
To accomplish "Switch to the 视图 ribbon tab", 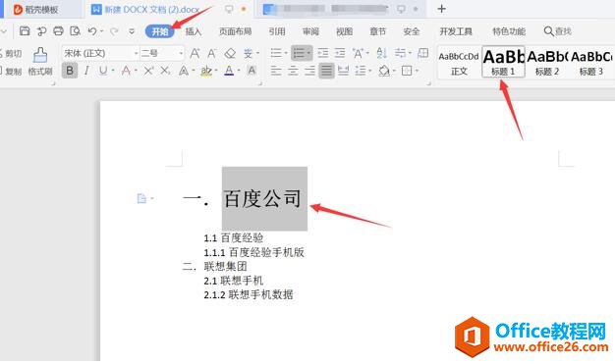I will point(345,31).
